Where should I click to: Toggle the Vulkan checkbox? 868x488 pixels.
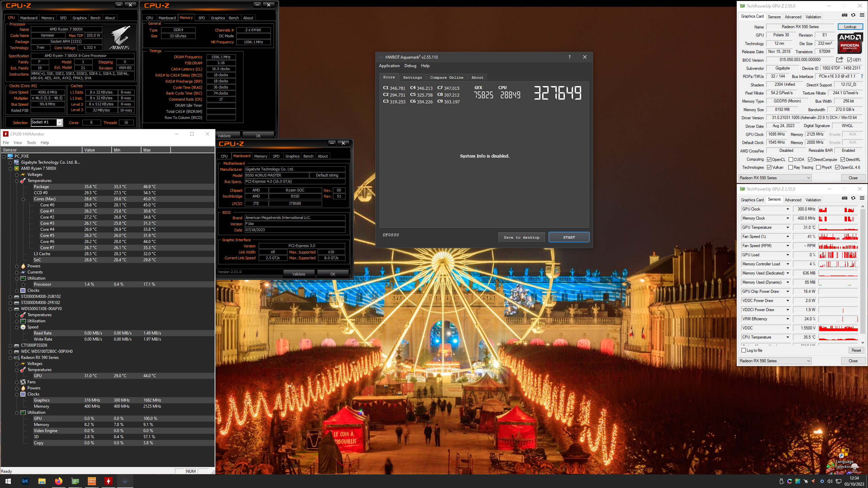pyautogui.click(x=769, y=167)
